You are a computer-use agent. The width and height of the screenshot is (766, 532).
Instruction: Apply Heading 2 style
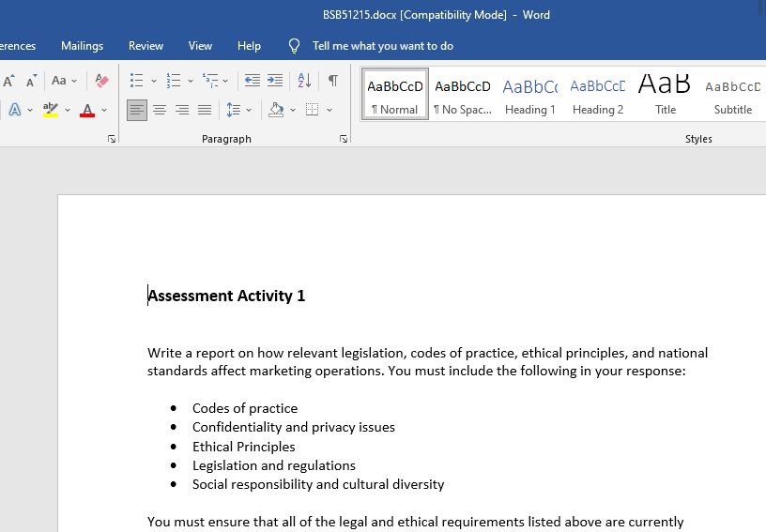coord(598,94)
